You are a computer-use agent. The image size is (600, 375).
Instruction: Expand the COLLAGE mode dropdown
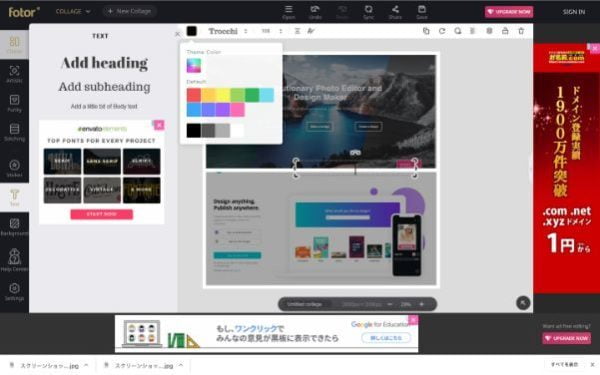click(73, 11)
